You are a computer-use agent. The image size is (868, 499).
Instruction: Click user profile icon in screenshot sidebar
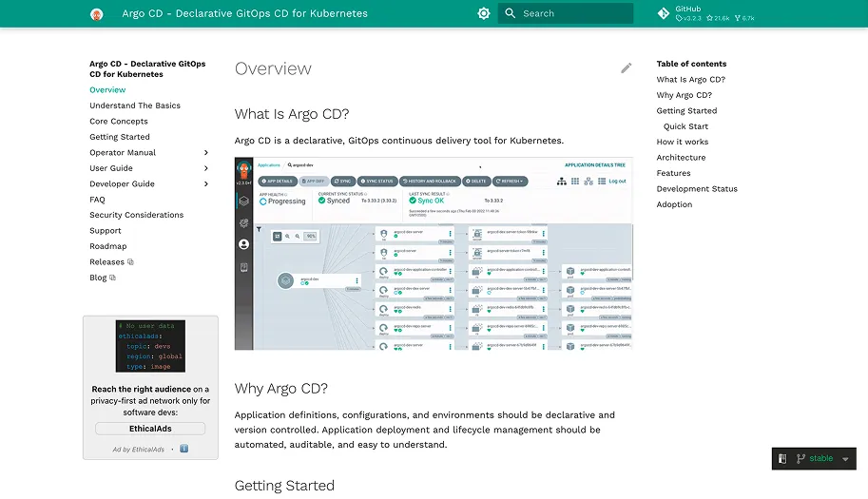coord(243,244)
